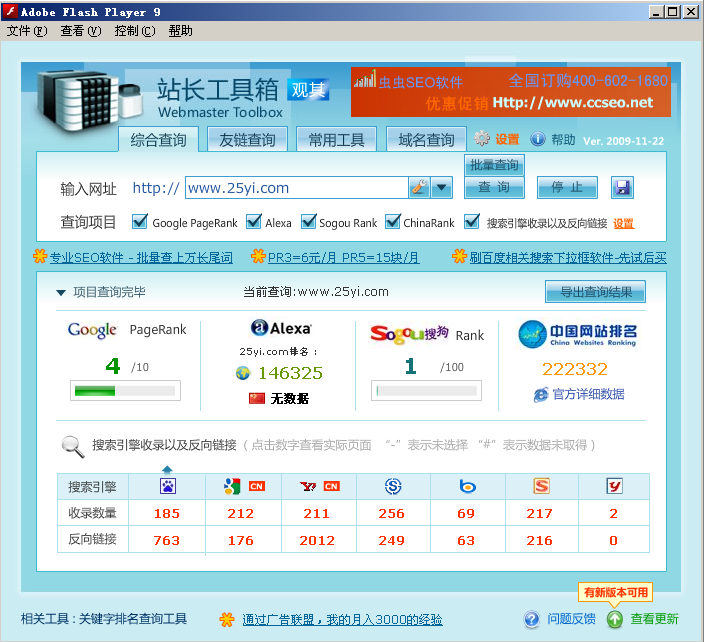Switch to the 综合查询 tab

(158, 140)
